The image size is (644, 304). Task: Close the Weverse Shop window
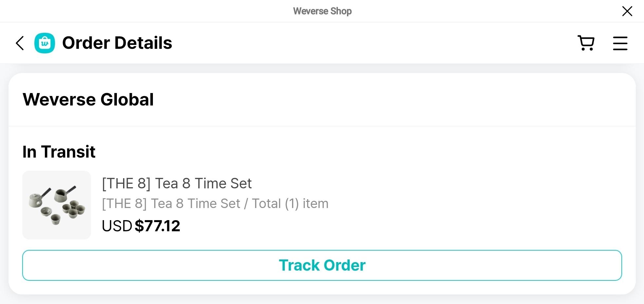click(x=627, y=11)
